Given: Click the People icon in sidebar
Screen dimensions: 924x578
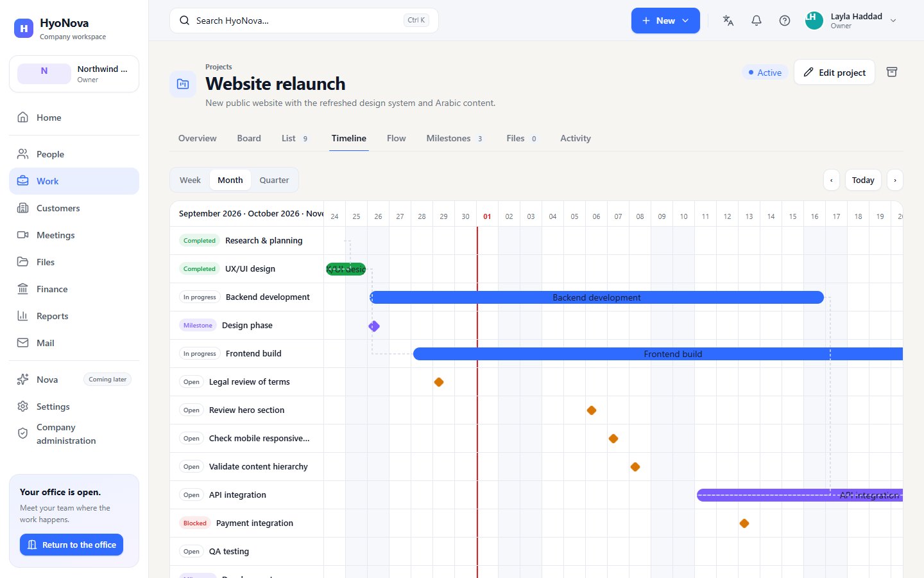Looking at the screenshot, I should tap(23, 154).
